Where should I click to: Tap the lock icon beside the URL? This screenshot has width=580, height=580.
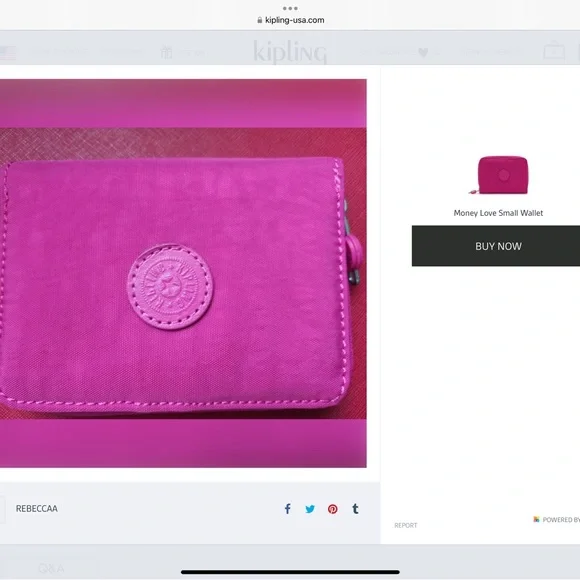260,20
